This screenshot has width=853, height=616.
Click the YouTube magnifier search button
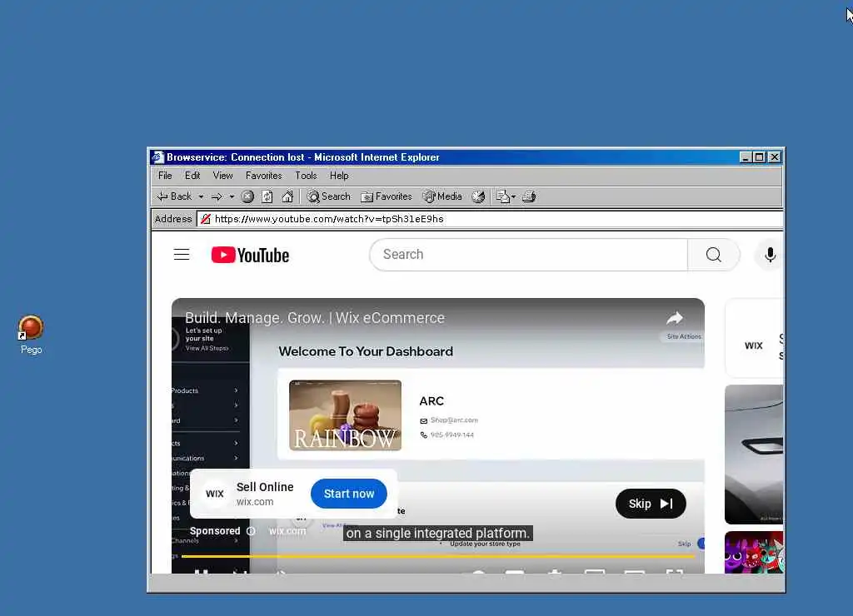pos(713,255)
